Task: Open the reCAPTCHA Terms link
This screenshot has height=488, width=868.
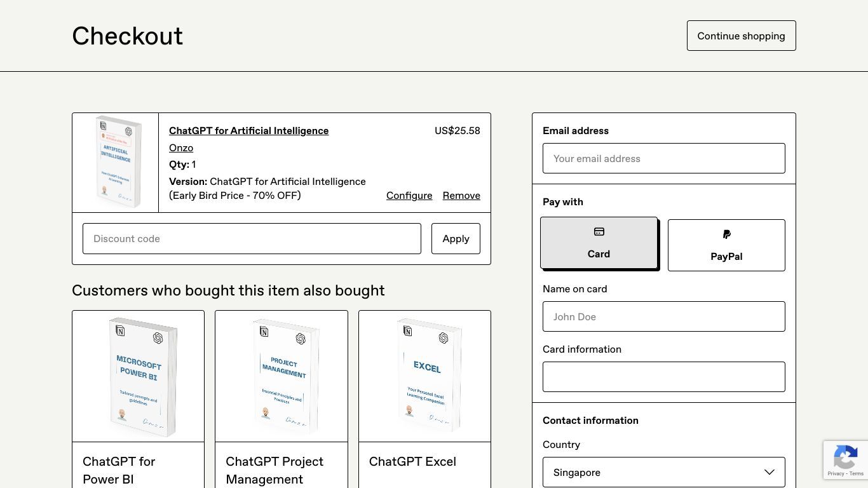Action: pos(857,474)
